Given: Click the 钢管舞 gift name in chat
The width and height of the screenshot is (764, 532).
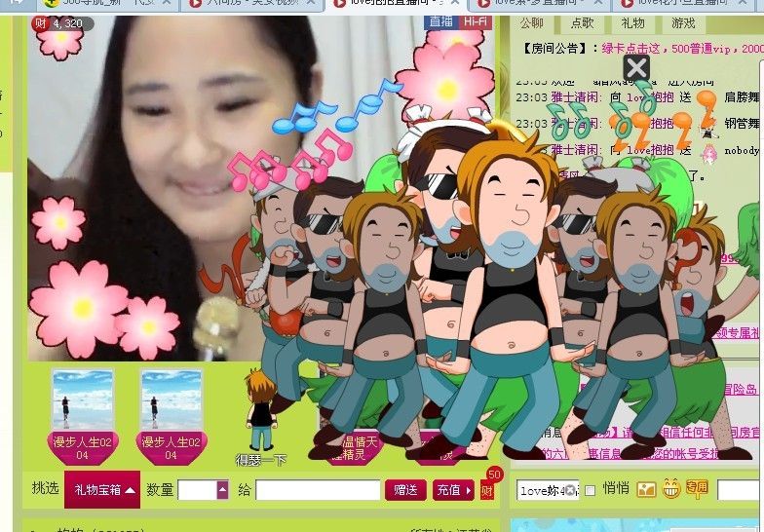Looking at the screenshot, I should click(742, 124).
